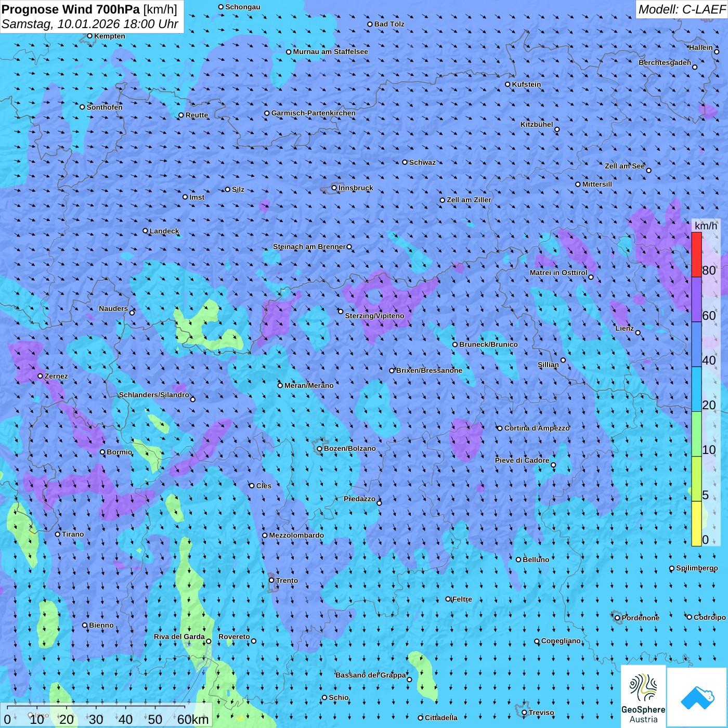Click the Belluno city marker
This screenshot has height=728, width=728.
coord(518,560)
